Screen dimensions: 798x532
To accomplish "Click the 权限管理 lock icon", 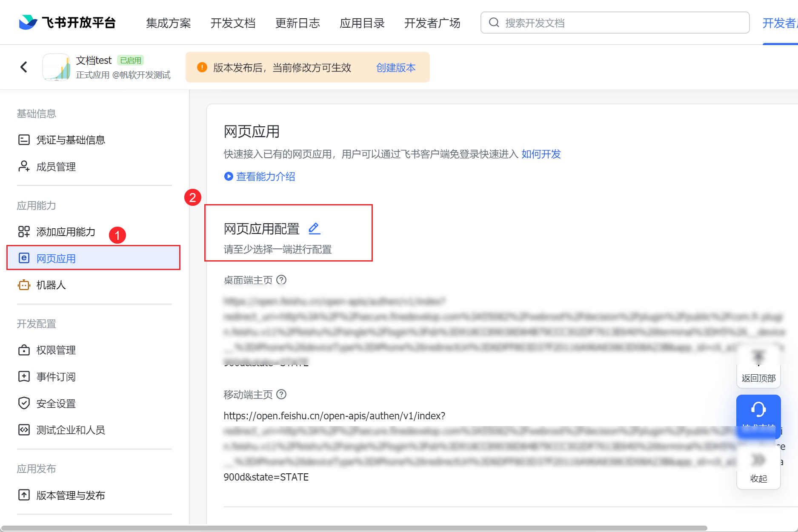I will click(24, 350).
